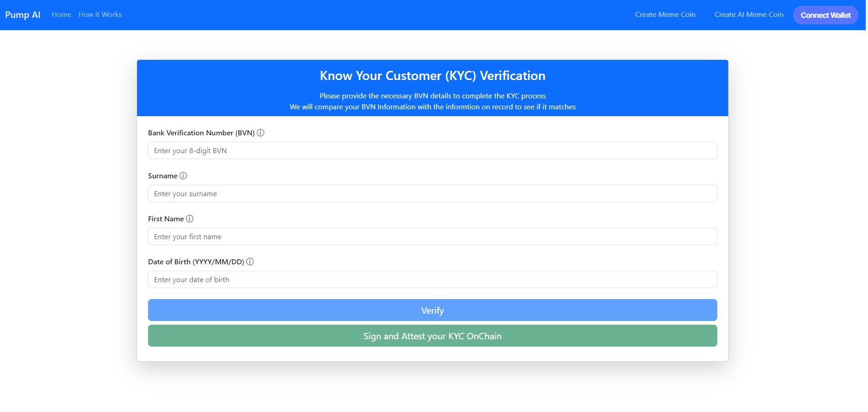
Task: Click the 'We will compare your BVN Information' text
Action: click(x=432, y=107)
